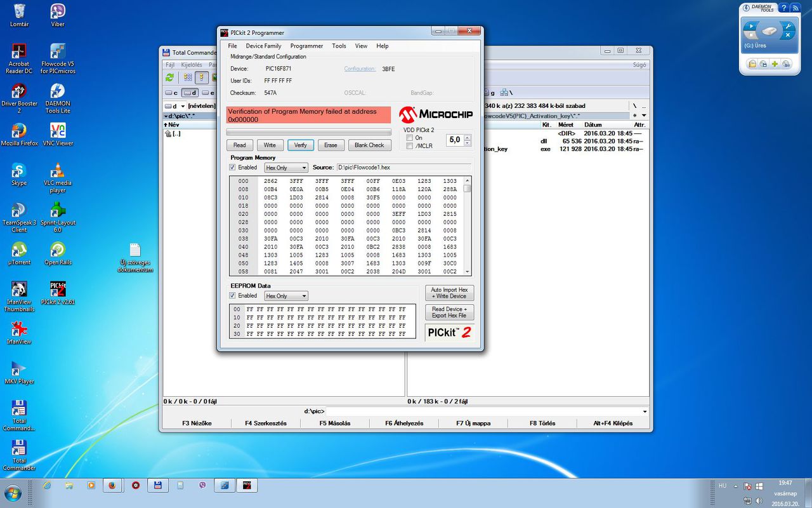This screenshot has height=508, width=812.
Task: Select the PICkit 2 v2.61 desktop icon
Action: pyautogui.click(x=58, y=293)
